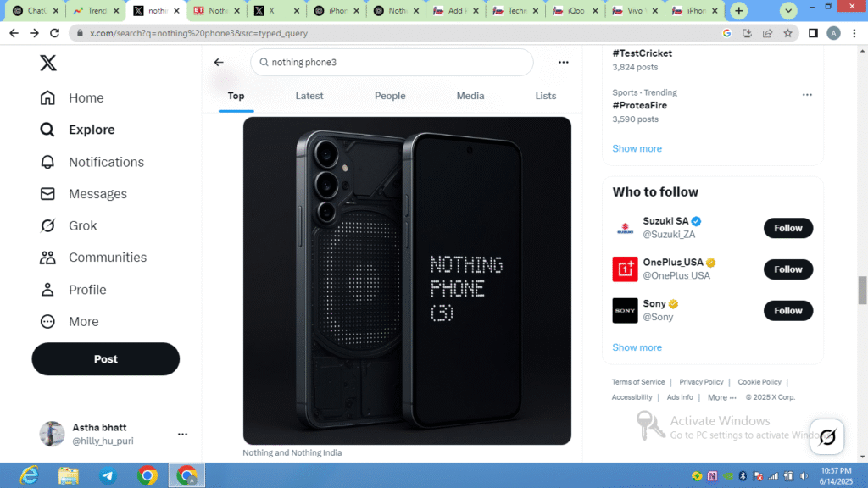Viewport: 868px width, 488px height.
Task: Toggle browser side panel icon
Action: pos(813,33)
